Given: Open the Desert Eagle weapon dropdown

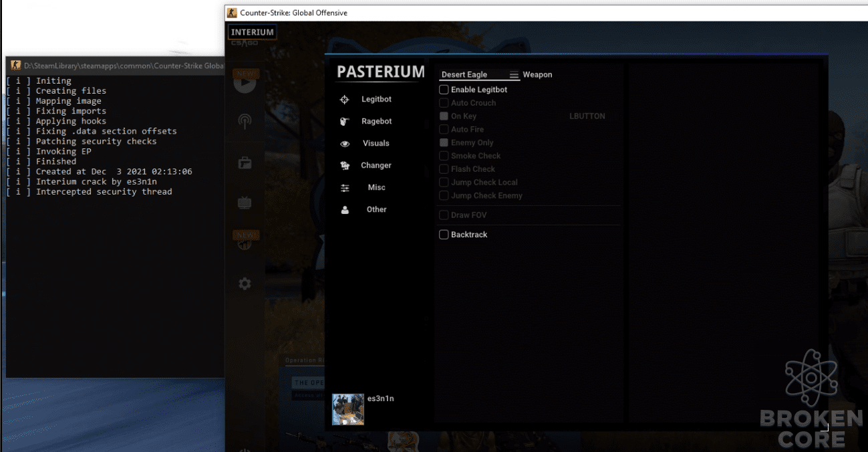Looking at the screenshot, I should pyautogui.click(x=479, y=75).
